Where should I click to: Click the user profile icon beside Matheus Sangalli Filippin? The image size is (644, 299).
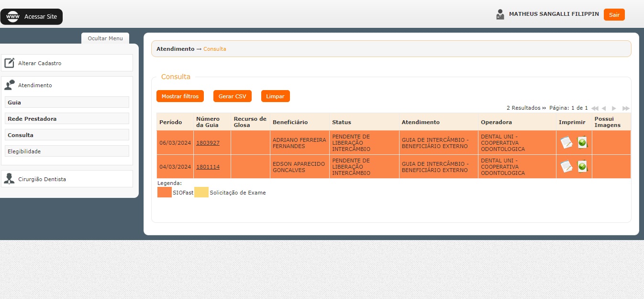tap(500, 14)
